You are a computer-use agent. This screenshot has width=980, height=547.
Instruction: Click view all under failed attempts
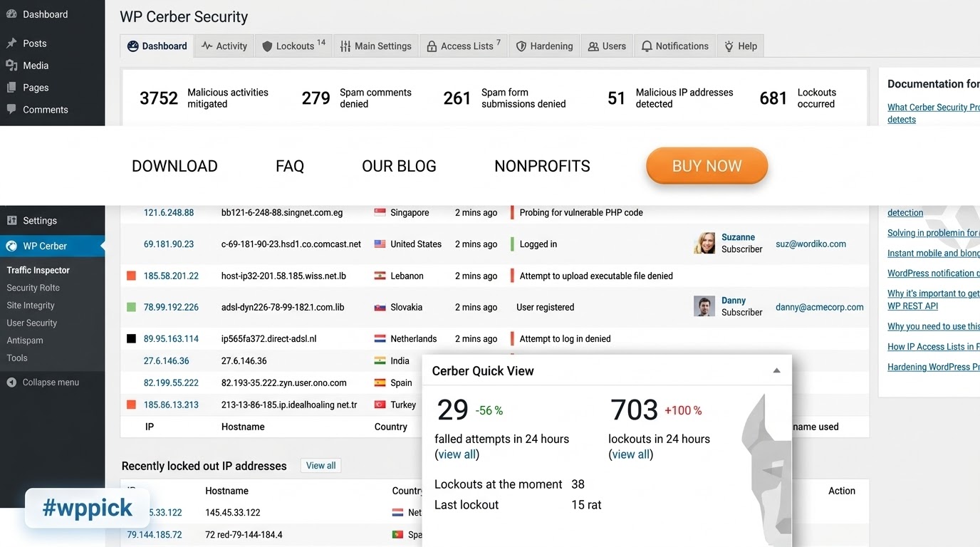[x=457, y=454]
